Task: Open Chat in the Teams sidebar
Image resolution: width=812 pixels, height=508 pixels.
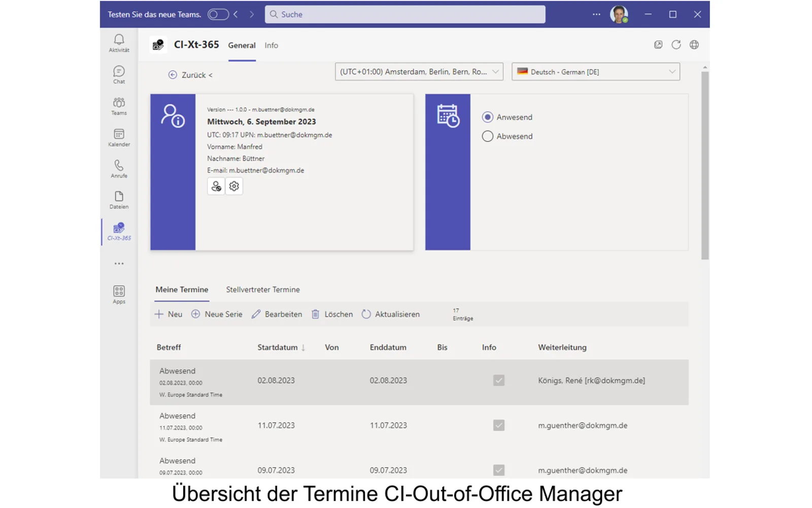Action: pos(119,74)
